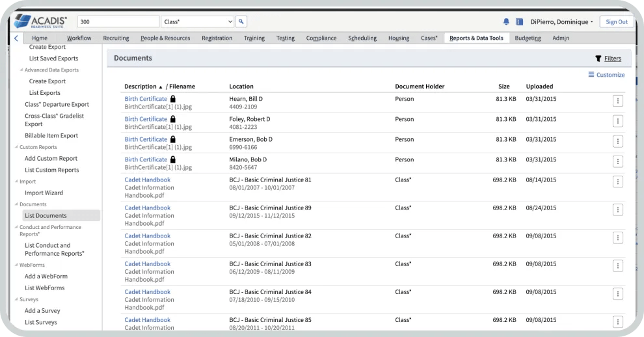Viewport: 644px width, 337px height.
Task: Collapse sidebar with back chevron
Action: click(x=16, y=38)
